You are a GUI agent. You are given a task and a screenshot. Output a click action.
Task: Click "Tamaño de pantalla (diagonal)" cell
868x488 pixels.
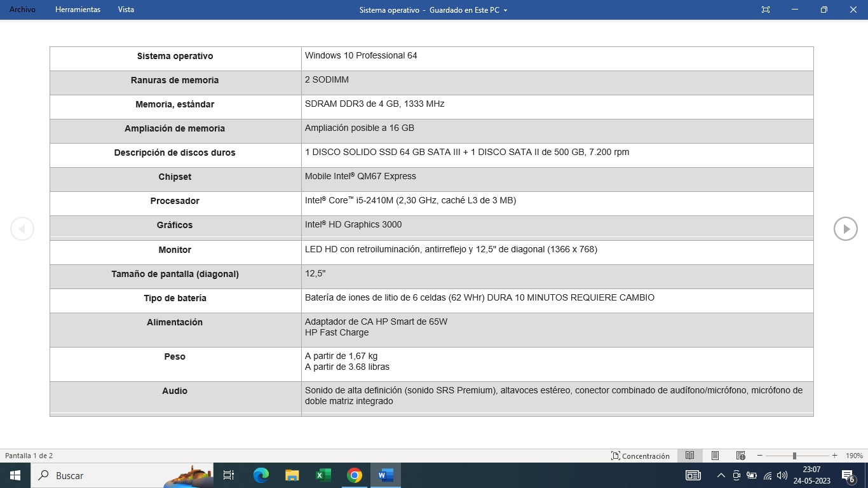[x=175, y=276]
